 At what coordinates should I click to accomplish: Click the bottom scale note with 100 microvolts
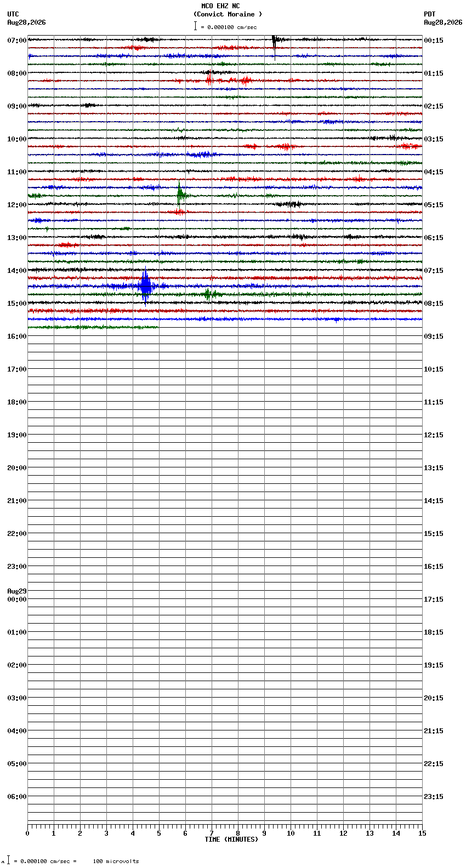(76, 861)
